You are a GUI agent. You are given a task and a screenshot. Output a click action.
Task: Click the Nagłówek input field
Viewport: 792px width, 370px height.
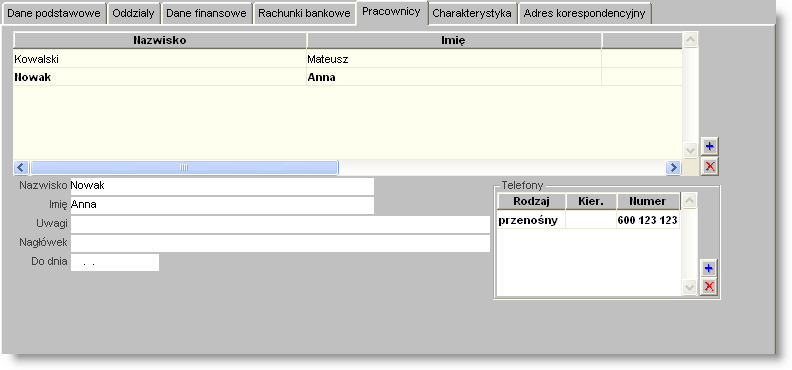280,243
